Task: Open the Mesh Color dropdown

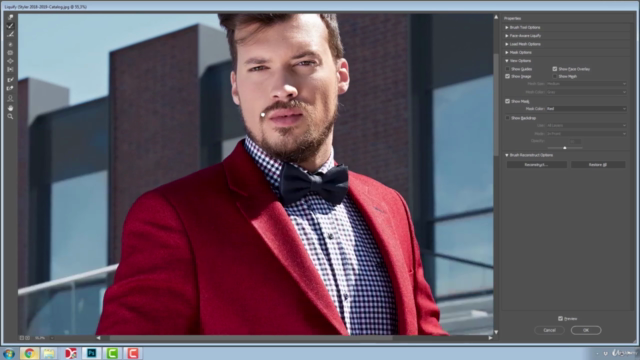Action: (x=586, y=92)
